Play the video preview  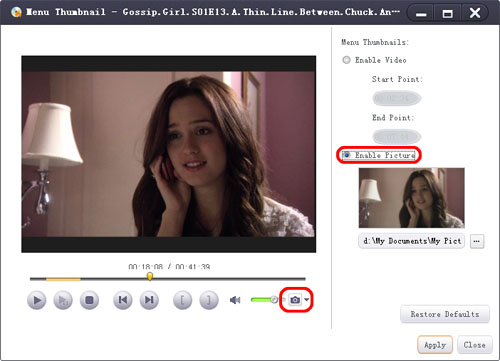coord(37,300)
